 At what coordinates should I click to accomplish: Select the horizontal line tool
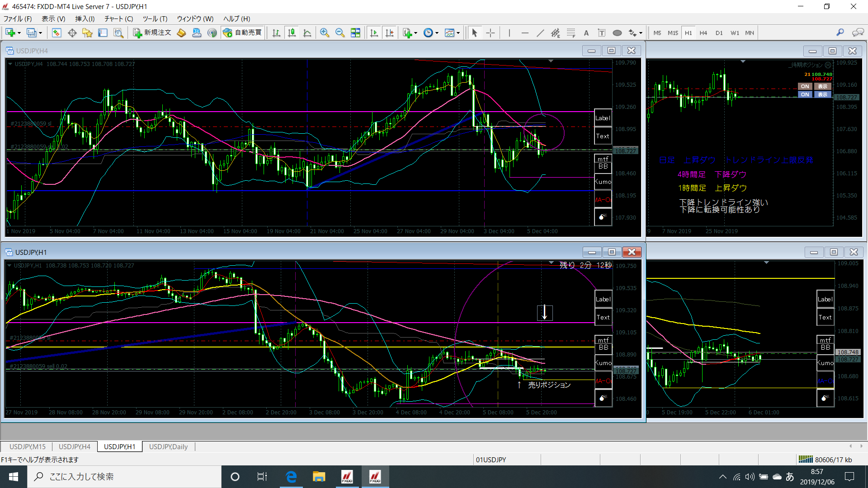(525, 33)
